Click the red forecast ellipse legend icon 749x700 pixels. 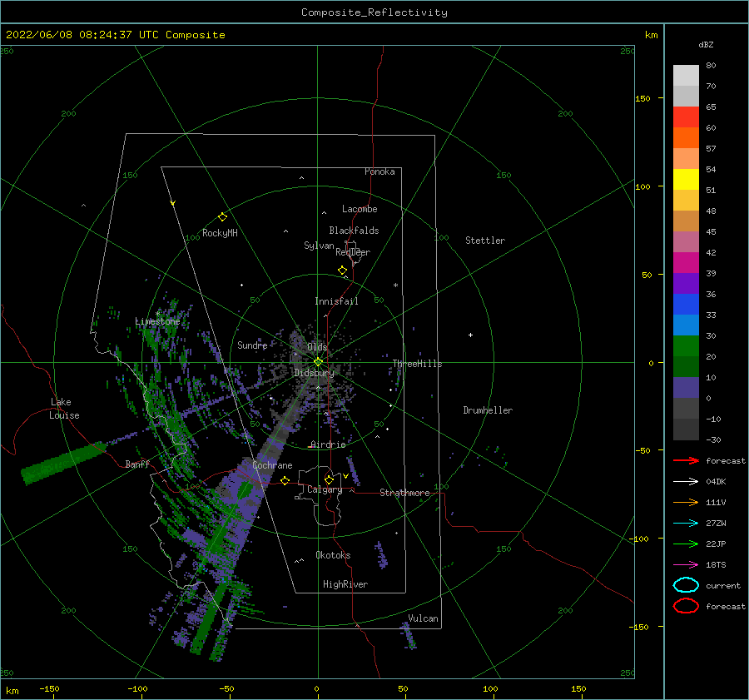coord(686,606)
